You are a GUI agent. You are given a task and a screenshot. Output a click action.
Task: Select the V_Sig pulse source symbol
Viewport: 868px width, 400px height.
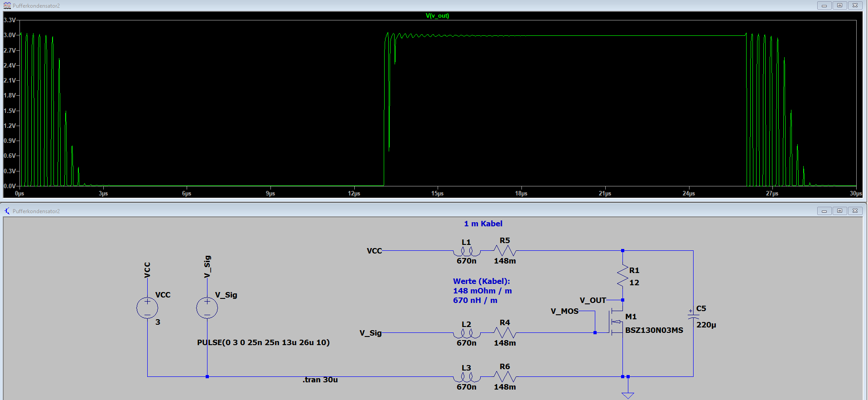coord(207,308)
